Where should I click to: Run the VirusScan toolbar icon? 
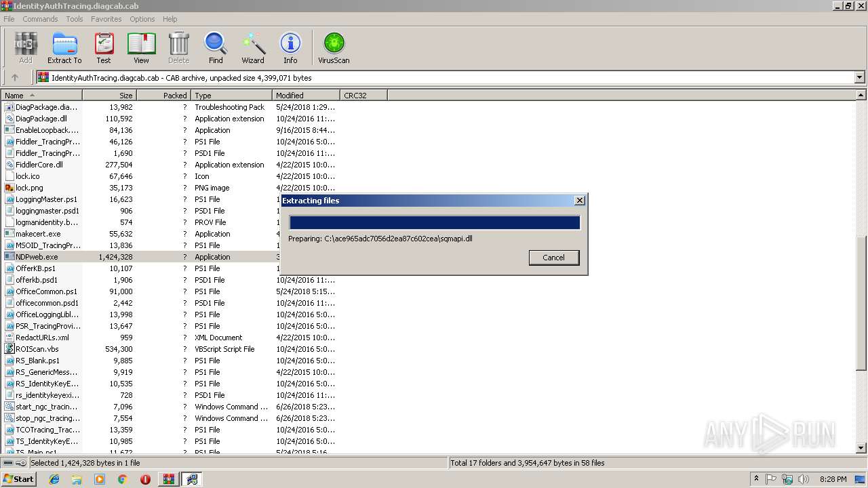tap(334, 47)
